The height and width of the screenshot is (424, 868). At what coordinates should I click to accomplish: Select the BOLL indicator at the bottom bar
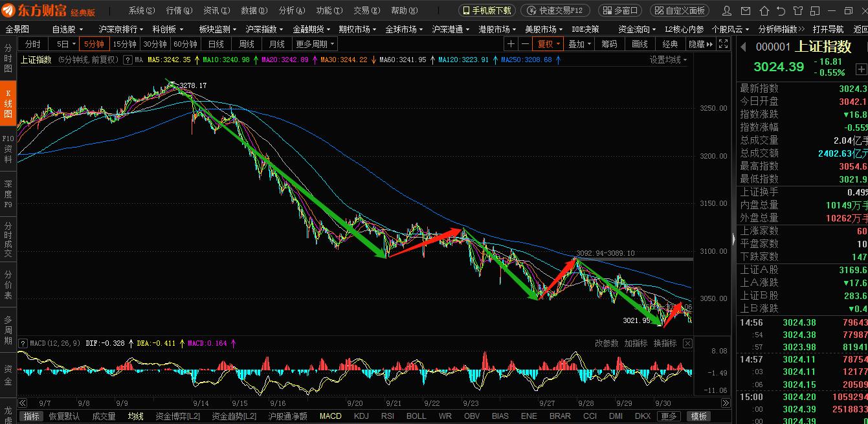pos(416,416)
